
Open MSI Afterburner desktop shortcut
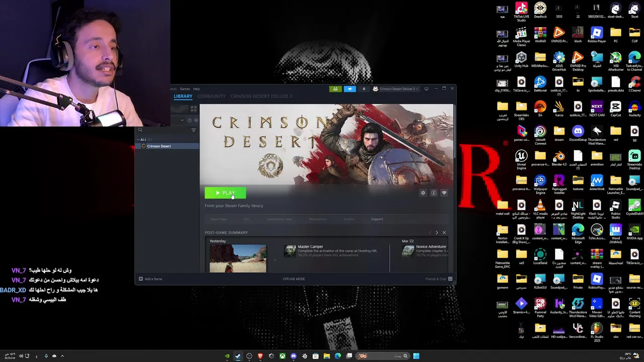tap(615, 61)
